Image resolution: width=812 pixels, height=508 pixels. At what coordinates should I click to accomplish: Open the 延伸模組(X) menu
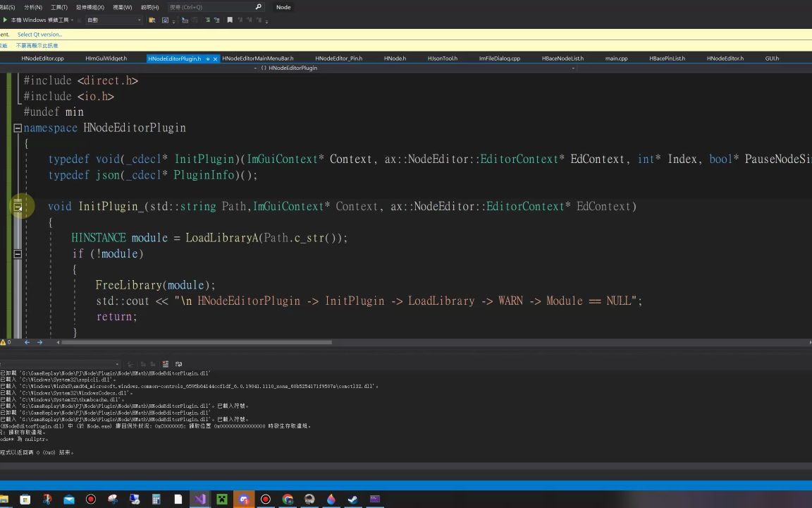tap(90, 7)
